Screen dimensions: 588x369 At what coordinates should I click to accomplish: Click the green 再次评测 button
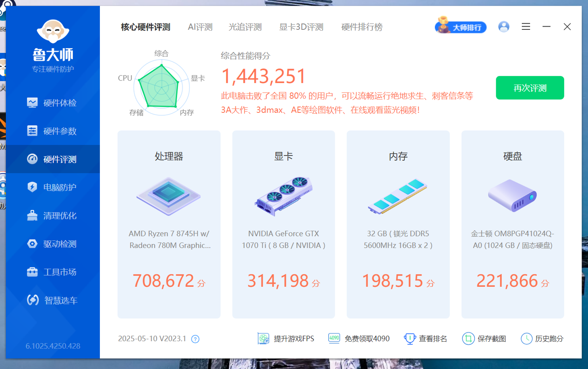pos(530,88)
